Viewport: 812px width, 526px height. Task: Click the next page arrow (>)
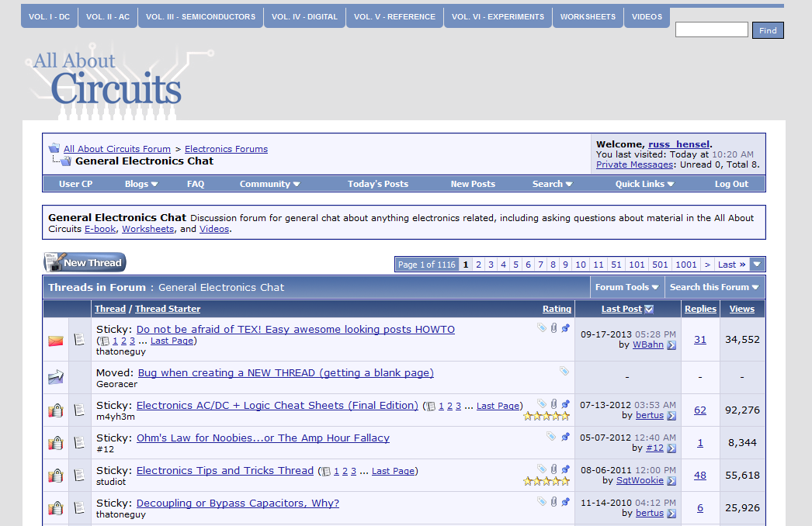click(707, 265)
